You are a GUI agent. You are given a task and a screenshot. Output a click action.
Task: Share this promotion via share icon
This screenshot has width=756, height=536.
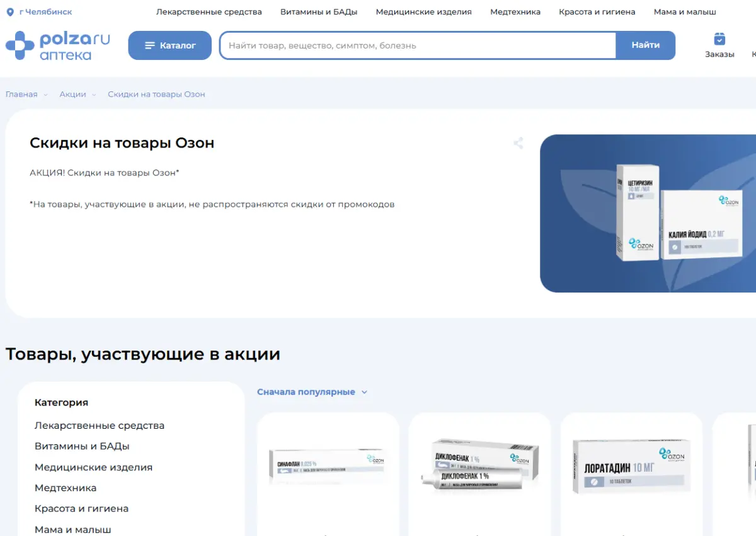[x=518, y=143]
